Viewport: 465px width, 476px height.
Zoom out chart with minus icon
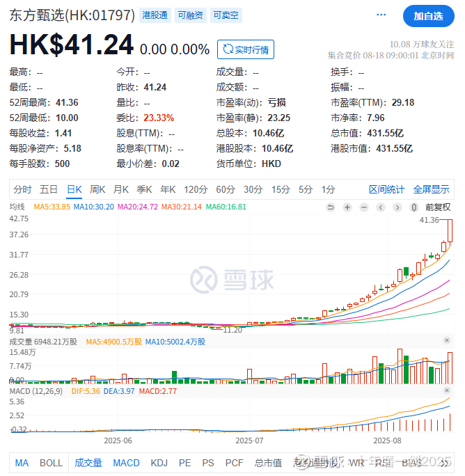pos(364,207)
